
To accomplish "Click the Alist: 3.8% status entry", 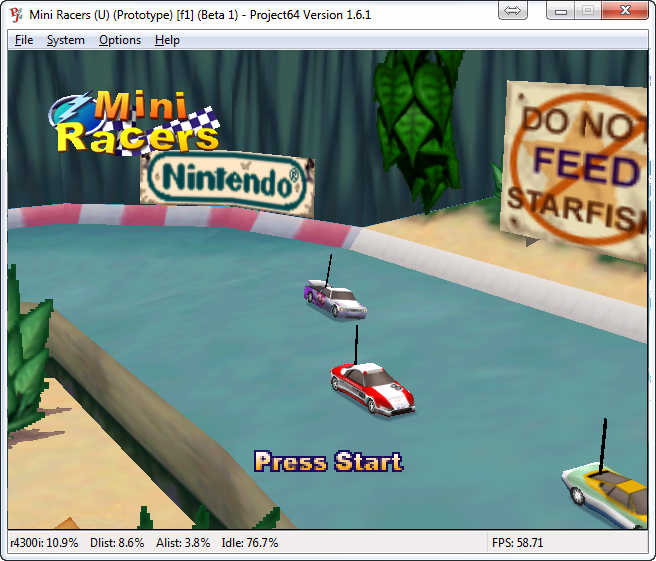I will pyautogui.click(x=183, y=543).
